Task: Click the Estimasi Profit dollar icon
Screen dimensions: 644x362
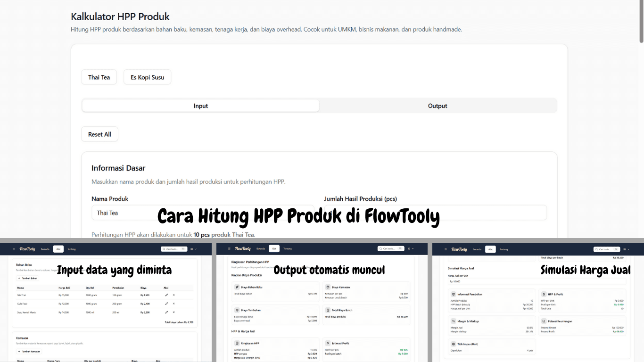Action: point(328,343)
